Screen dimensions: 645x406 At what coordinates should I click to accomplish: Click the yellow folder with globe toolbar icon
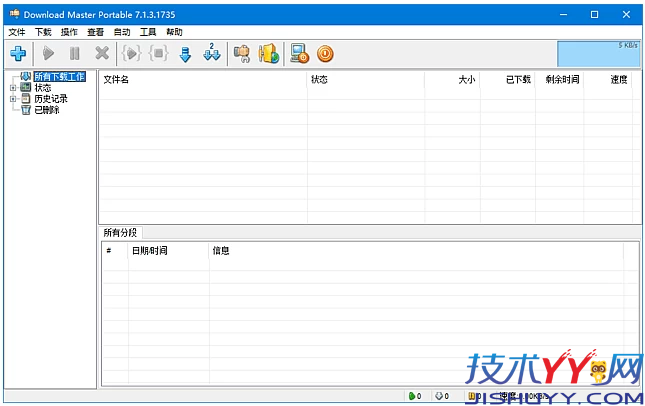click(269, 53)
